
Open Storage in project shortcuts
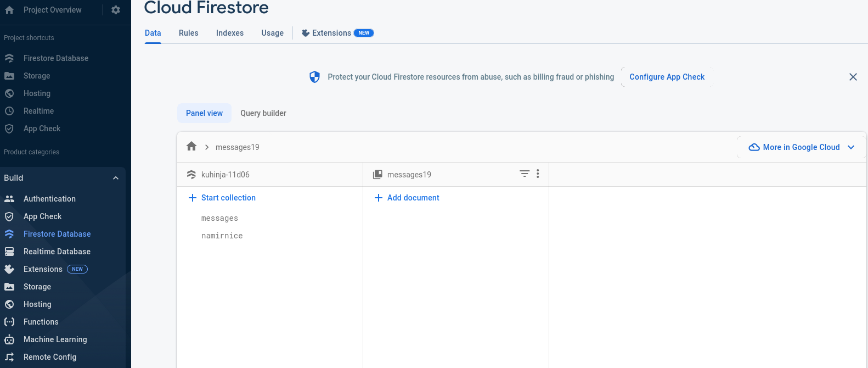pos(37,76)
